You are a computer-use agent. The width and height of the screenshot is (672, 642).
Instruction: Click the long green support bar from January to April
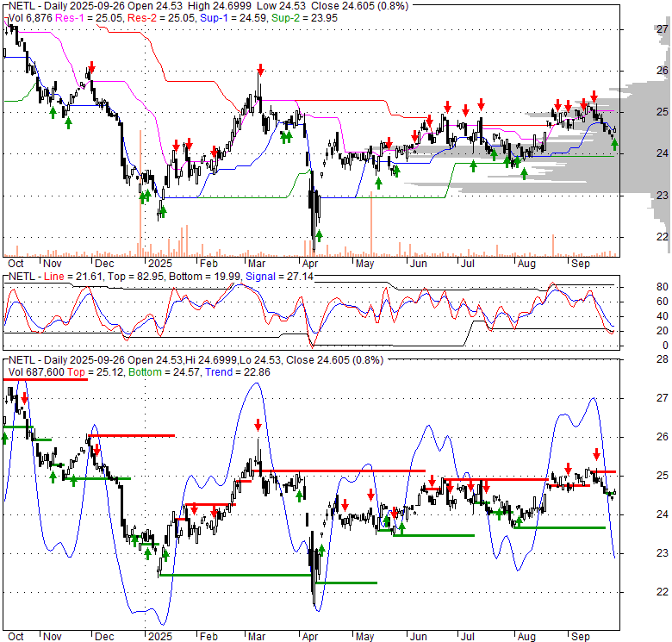pyautogui.click(x=235, y=575)
